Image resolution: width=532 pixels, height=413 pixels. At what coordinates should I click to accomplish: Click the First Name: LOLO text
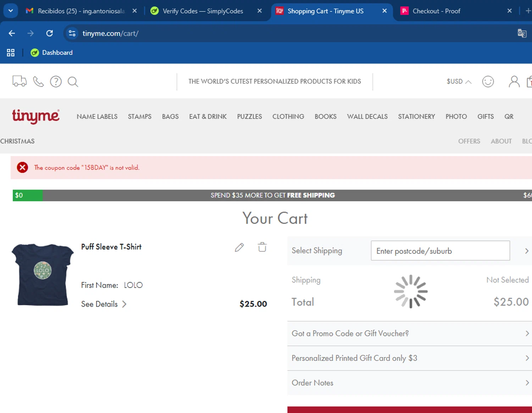(x=112, y=285)
